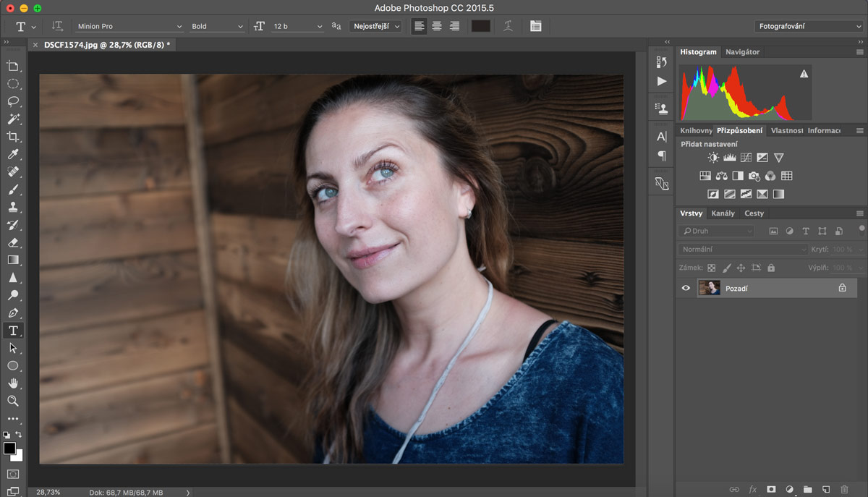Pick the Eyedropper tool
868x497 pixels.
(x=13, y=154)
